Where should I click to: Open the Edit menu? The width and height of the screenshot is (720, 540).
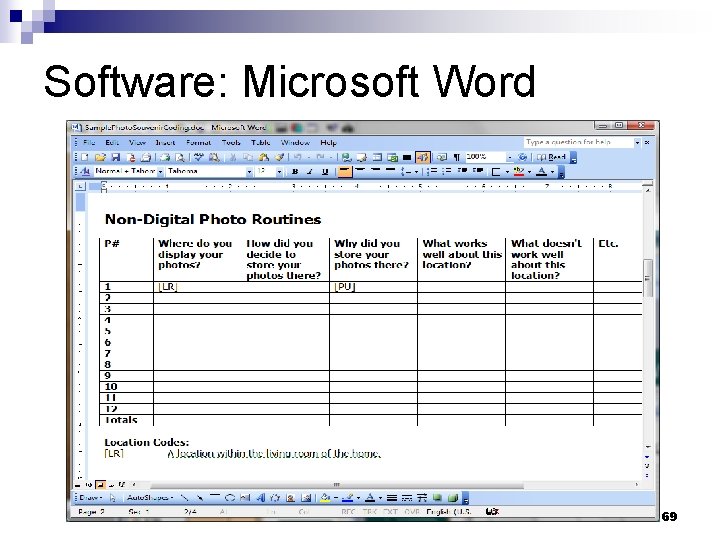pos(112,143)
